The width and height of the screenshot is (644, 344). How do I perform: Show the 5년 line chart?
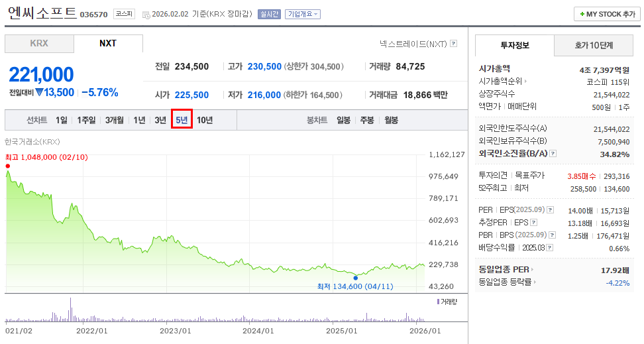click(182, 119)
